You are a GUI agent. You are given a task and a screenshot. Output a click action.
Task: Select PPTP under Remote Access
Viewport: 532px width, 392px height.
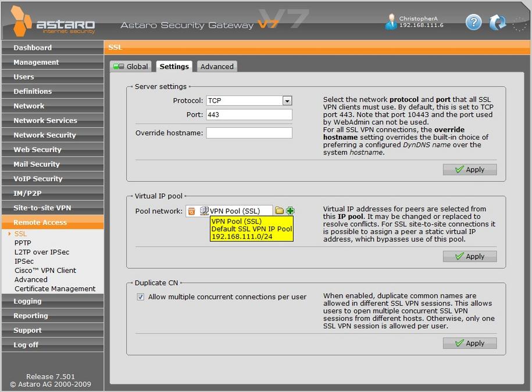coord(23,243)
